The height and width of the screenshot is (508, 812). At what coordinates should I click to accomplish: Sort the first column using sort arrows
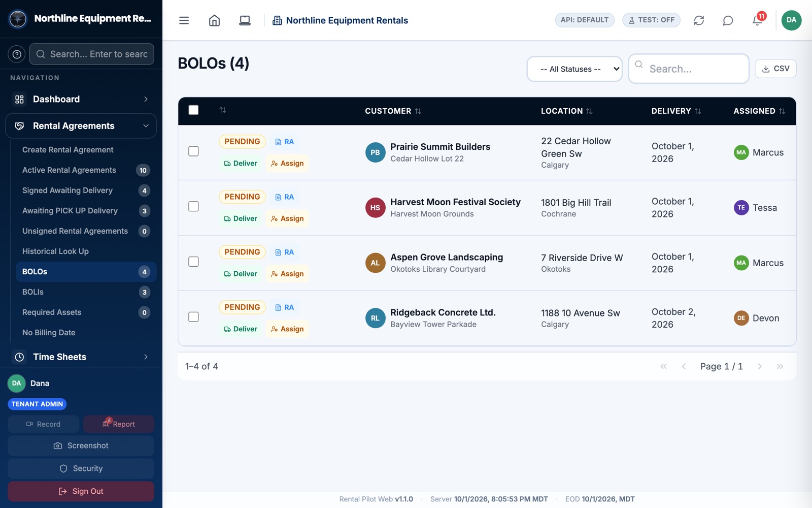(222, 110)
